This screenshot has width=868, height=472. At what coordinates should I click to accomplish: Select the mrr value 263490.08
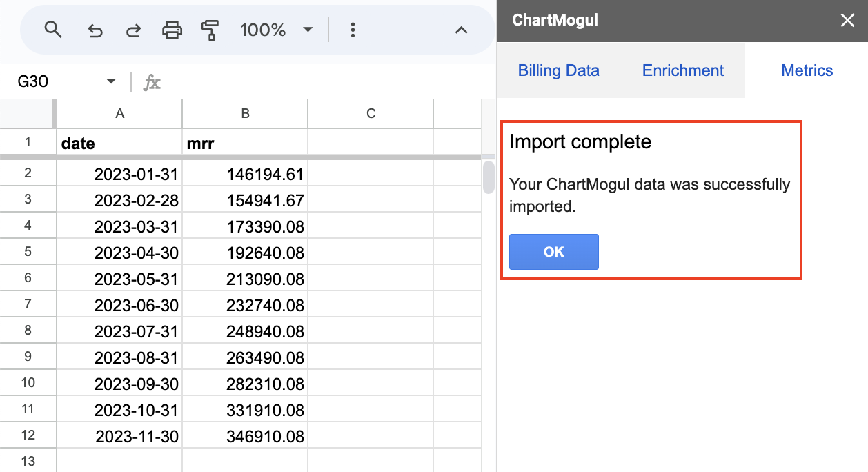pos(245,357)
